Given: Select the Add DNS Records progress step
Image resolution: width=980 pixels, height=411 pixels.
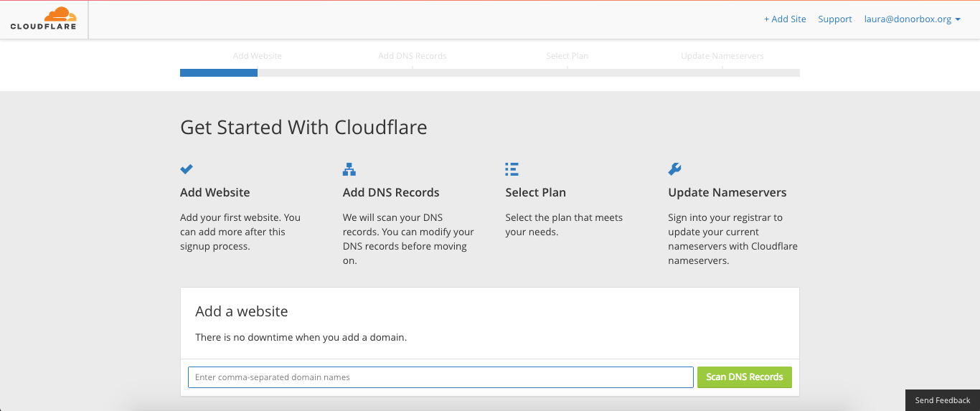Looking at the screenshot, I should pyautogui.click(x=413, y=56).
